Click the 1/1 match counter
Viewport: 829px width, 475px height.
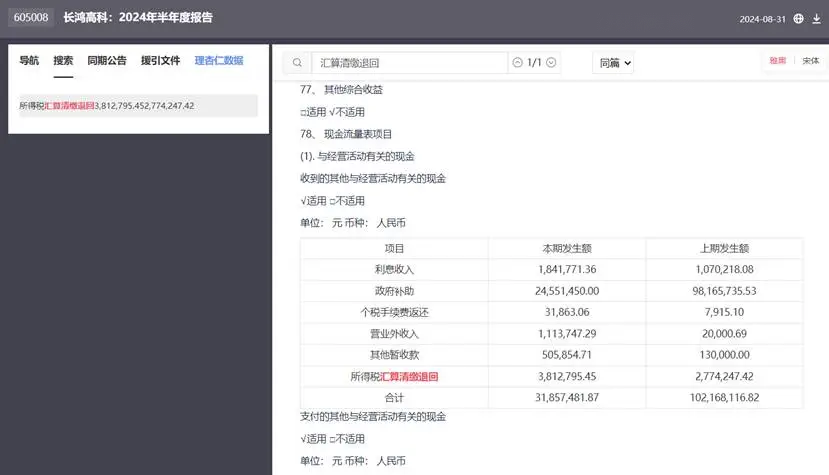[534, 62]
